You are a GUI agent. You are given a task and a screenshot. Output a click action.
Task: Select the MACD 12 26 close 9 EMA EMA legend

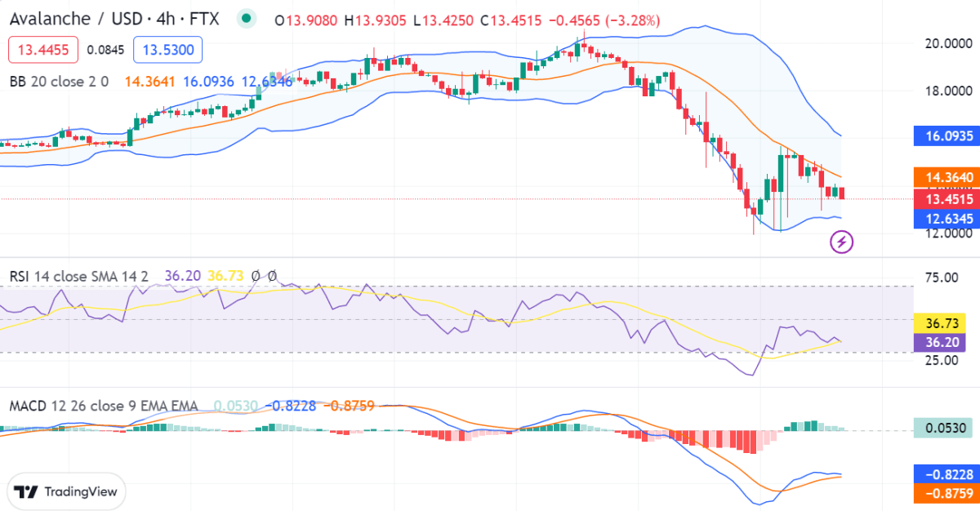point(103,406)
